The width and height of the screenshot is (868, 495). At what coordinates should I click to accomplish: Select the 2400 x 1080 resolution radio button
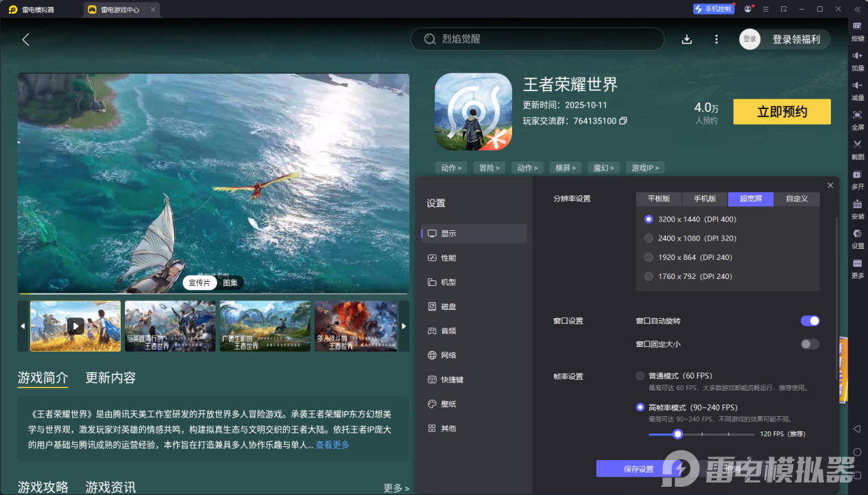pyautogui.click(x=649, y=238)
